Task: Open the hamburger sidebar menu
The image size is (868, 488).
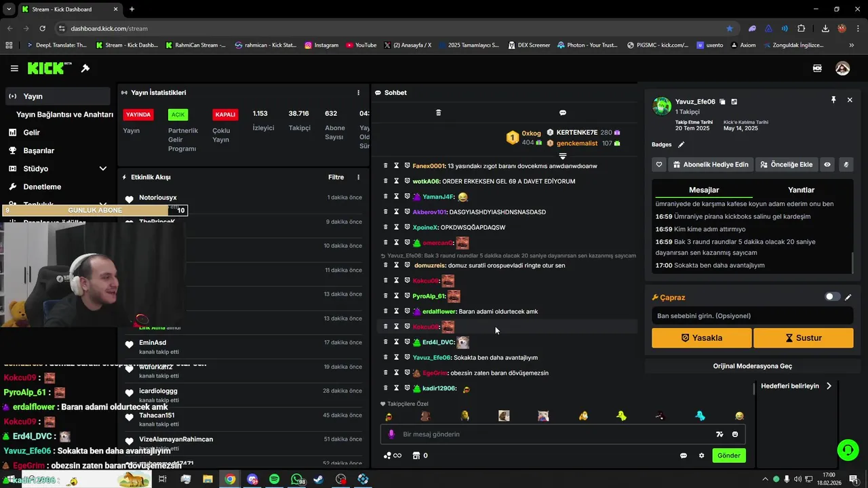Action: [x=14, y=68]
